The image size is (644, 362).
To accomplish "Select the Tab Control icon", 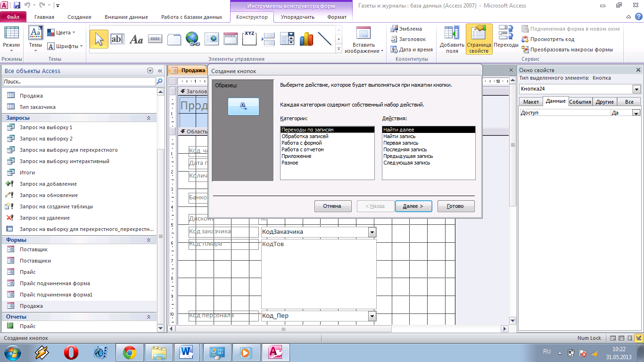I will (174, 39).
